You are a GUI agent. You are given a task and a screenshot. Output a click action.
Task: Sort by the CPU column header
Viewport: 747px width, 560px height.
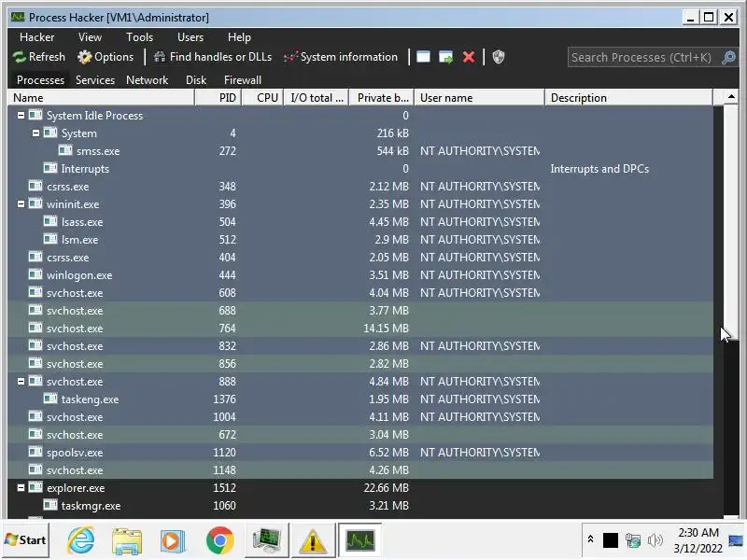(262, 98)
